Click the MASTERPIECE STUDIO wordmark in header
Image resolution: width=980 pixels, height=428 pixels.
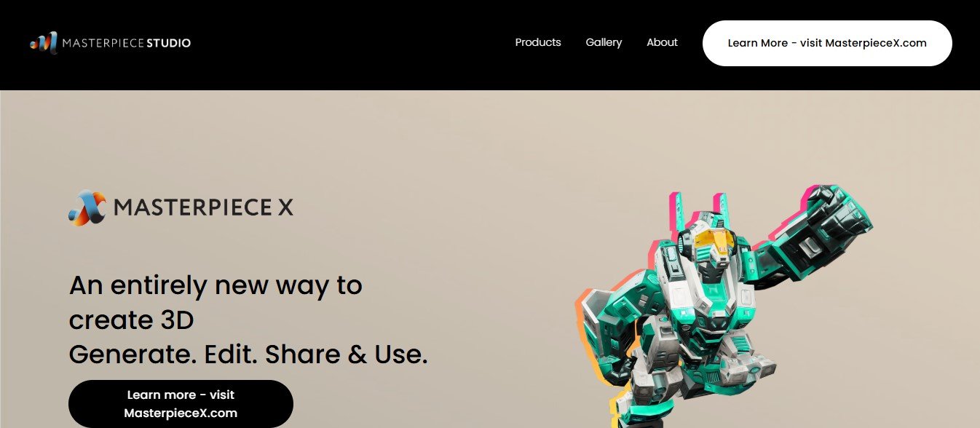click(127, 43)
